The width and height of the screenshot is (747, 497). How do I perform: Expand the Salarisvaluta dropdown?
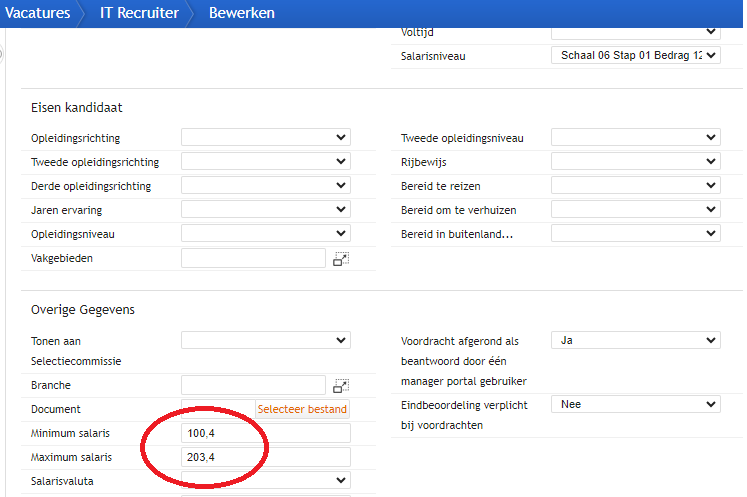(x=266, y=480)
